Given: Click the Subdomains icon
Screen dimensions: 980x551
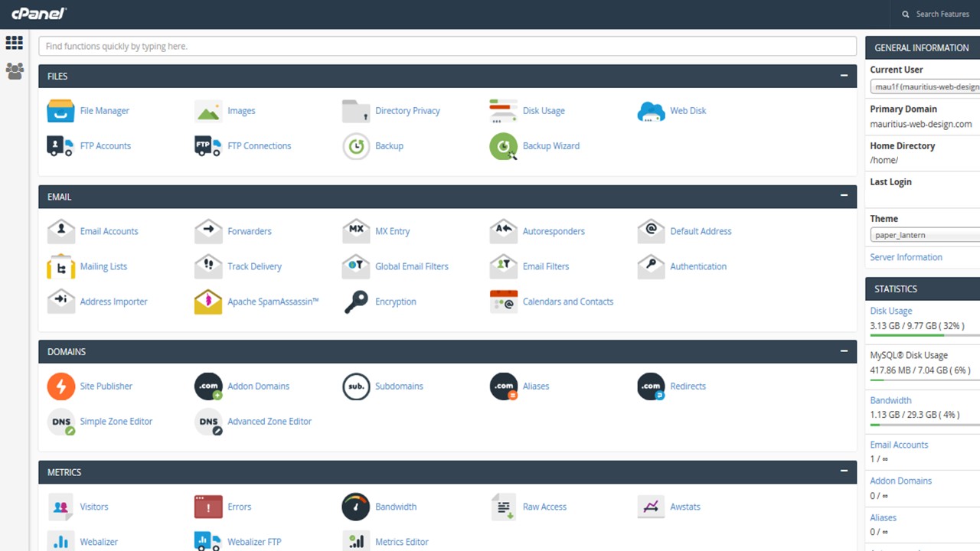Looking at the screenshot, I should click(356, 386).
